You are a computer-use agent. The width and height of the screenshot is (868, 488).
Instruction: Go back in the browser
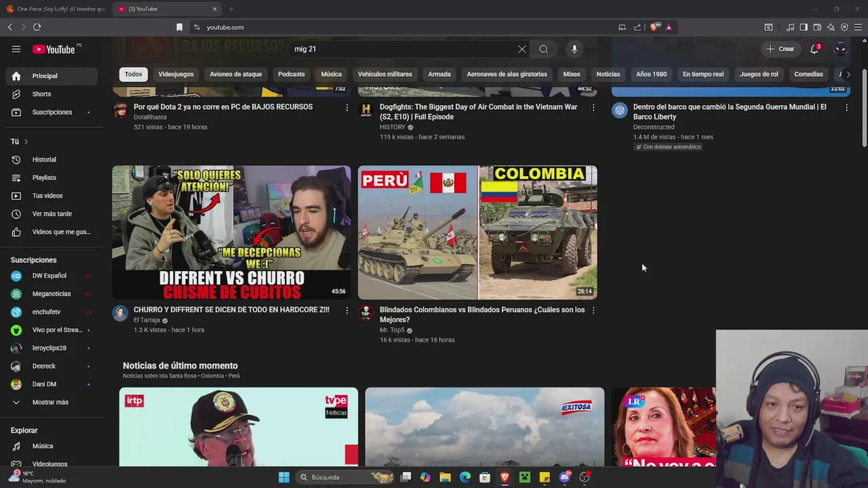point(10,27)
